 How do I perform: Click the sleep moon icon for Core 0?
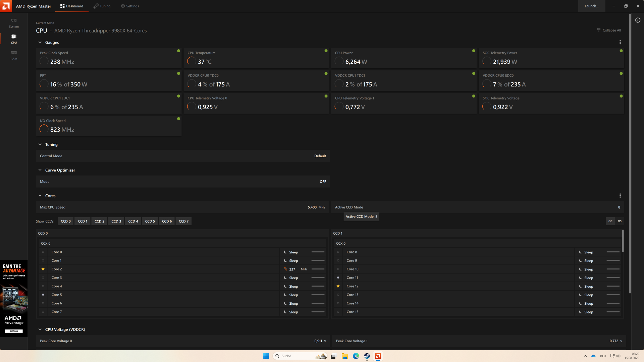285,252
